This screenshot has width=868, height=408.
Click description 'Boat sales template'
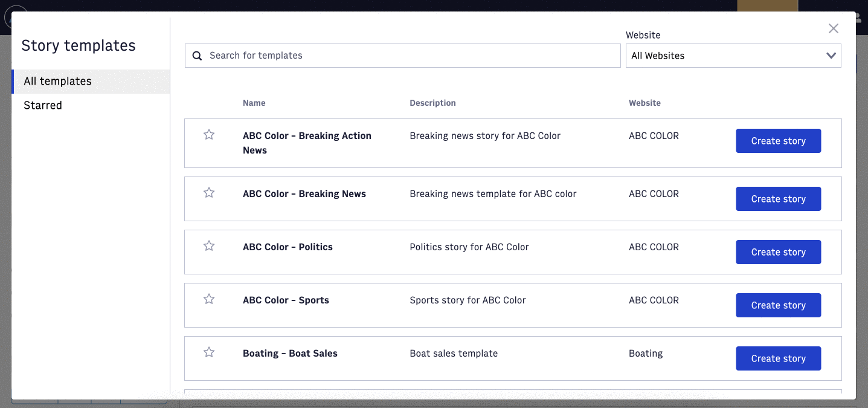pos(454,354)
